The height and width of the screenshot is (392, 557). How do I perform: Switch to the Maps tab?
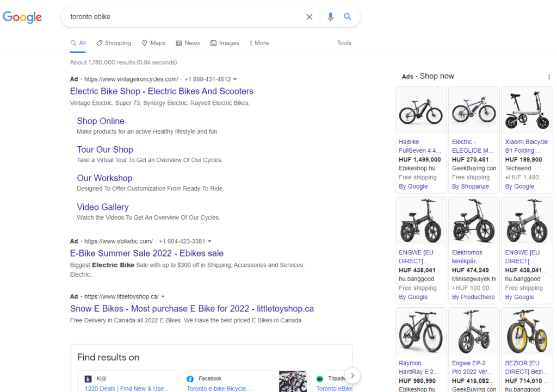(153, 43)
